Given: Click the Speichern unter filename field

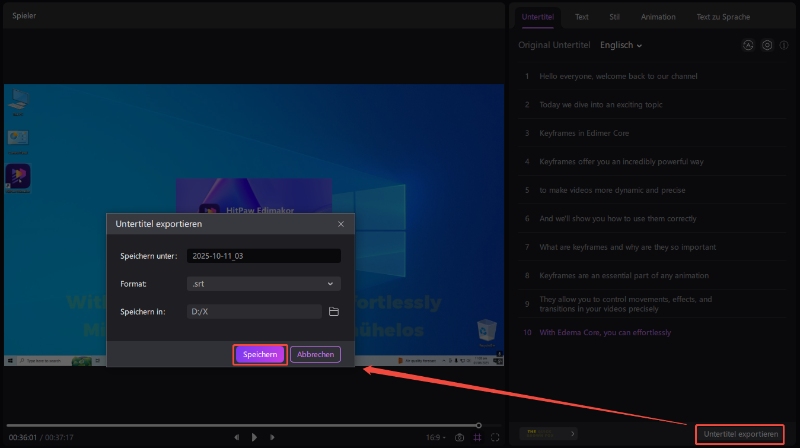Looking at the screenshot, I should pyautogui.click(x=264, y=256).
